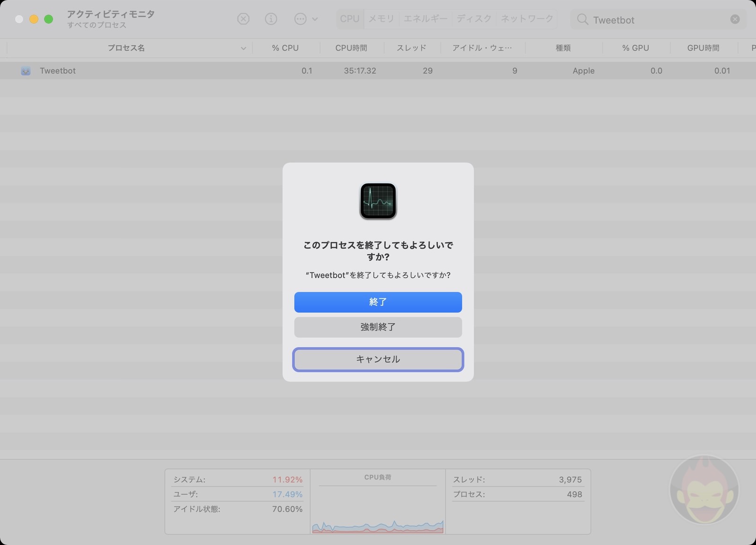Click the Activity Monitor icon in the dialog

coord(378,201)
